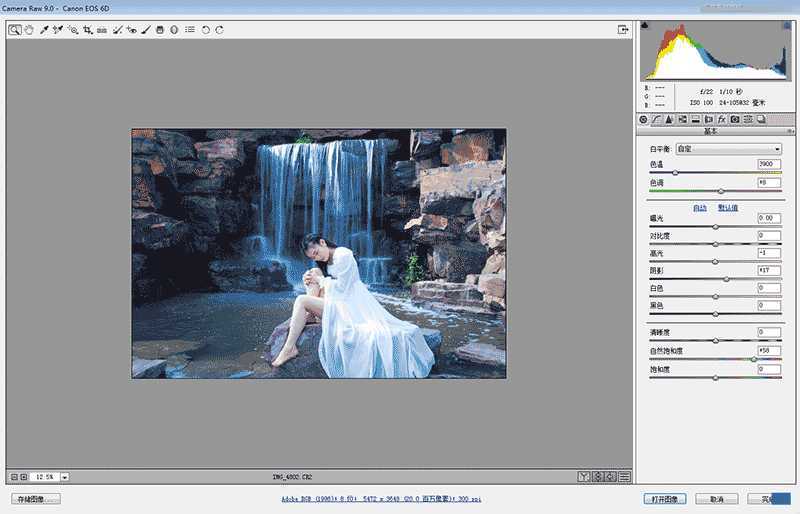The image size is (800, 514).
Task: Choose the Adjustment Brush tool
Action: (x=146, y=30)
